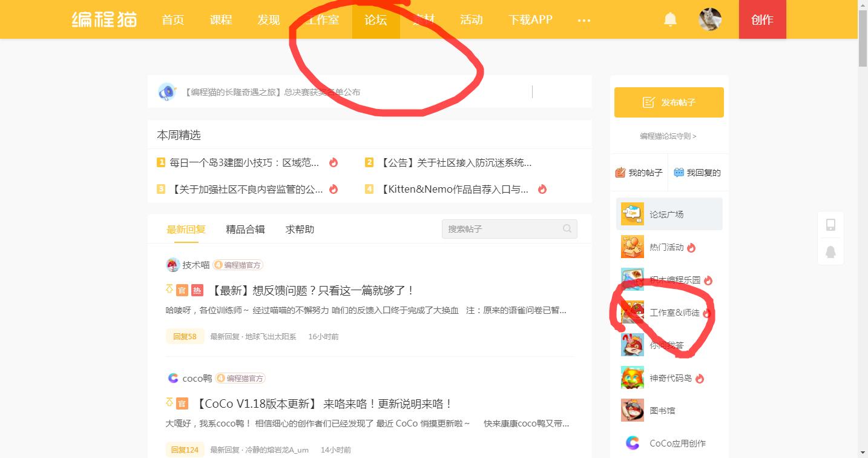This screenshot has height=458, width=868.
Task: Open post CoCo V1.18版本更新
Action: (x=322, y=403)
